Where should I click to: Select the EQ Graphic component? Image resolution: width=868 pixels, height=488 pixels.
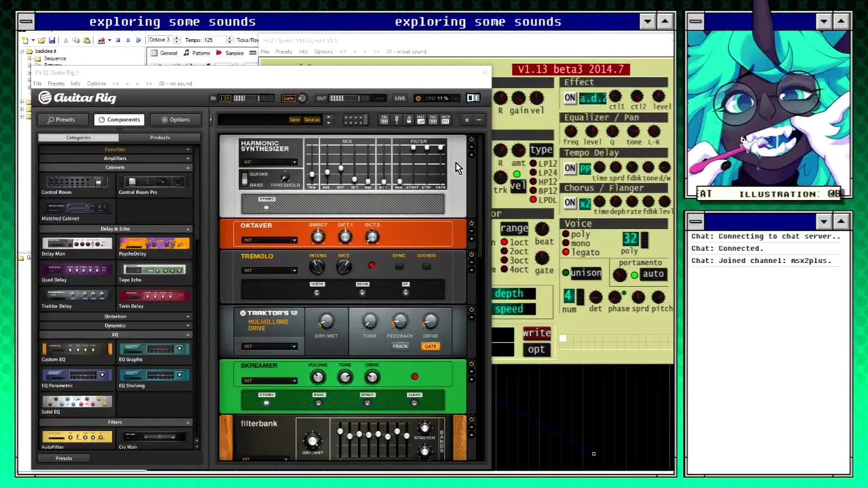click(x=154, y=352)
